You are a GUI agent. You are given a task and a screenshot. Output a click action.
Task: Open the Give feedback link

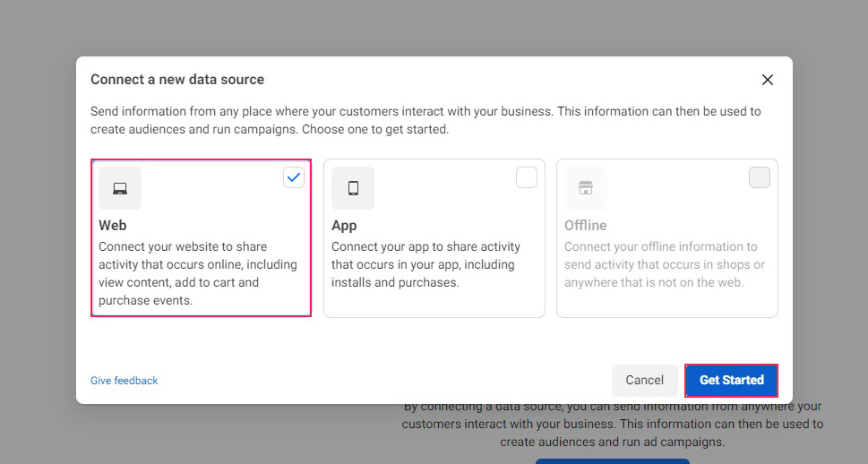coord(124,381)
